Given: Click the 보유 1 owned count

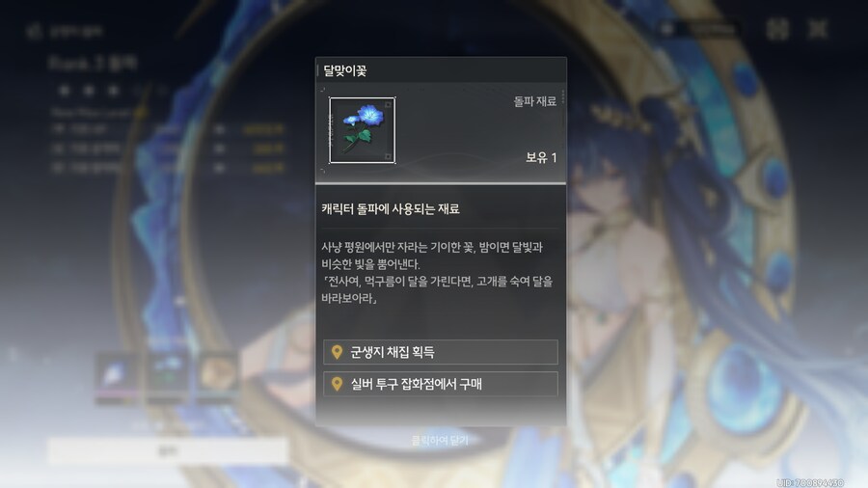Looking at the screenshot, I should [x=541, y=158].
